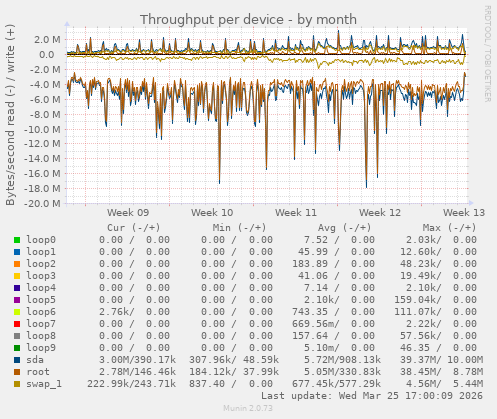497x419 pixels.
Task: Click root min value '184.12k/ 37.99k'
Action: [x=234, y=372]
